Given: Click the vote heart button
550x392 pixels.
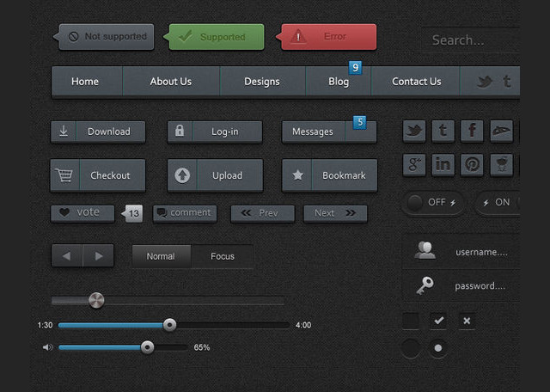Looking at the screenshot, I should coord(82,214).
